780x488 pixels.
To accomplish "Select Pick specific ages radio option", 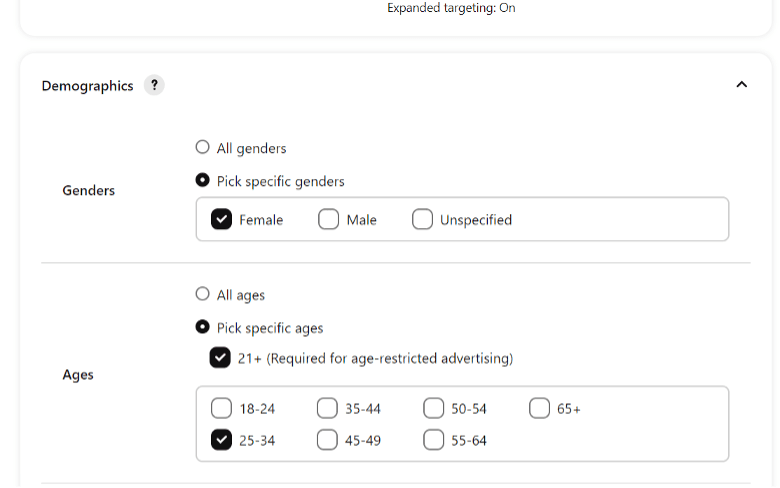I will click(202, 327).
